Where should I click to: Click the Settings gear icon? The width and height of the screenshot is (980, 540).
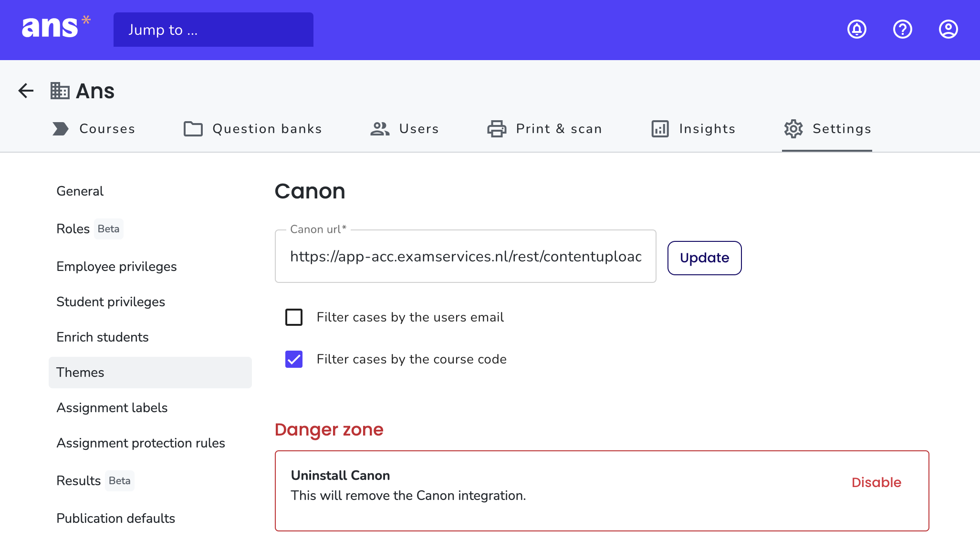[793, 129]
